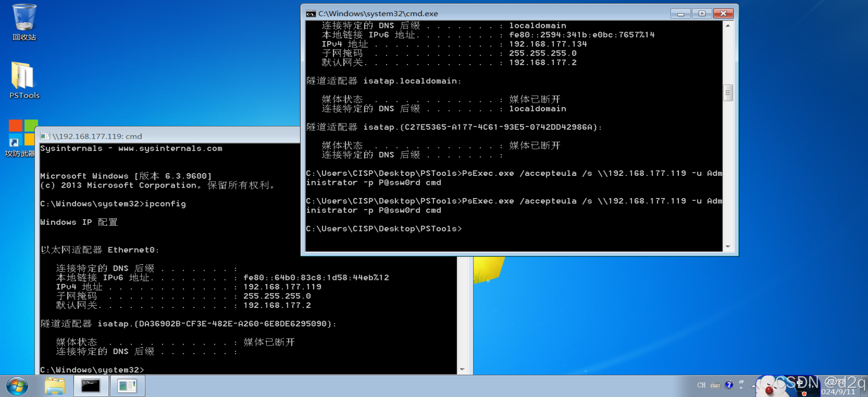
Task: Switch to cmd window via taskbar button
Action: click(91, 386)
